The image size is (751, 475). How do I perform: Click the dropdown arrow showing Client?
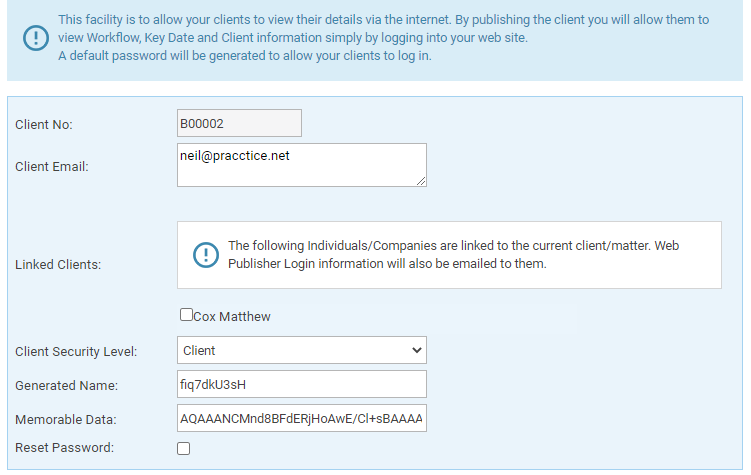417,350
